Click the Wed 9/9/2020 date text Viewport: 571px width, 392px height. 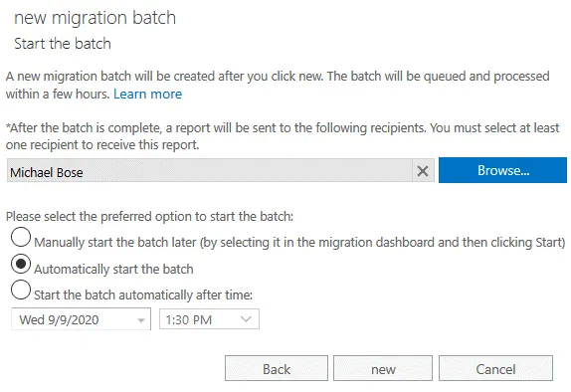(x=59, y=319)
